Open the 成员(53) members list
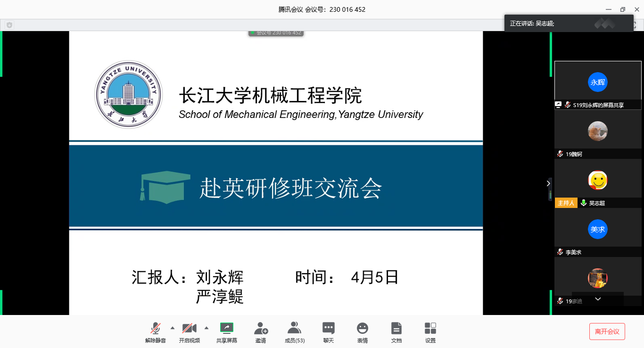 tap(295, 328)
